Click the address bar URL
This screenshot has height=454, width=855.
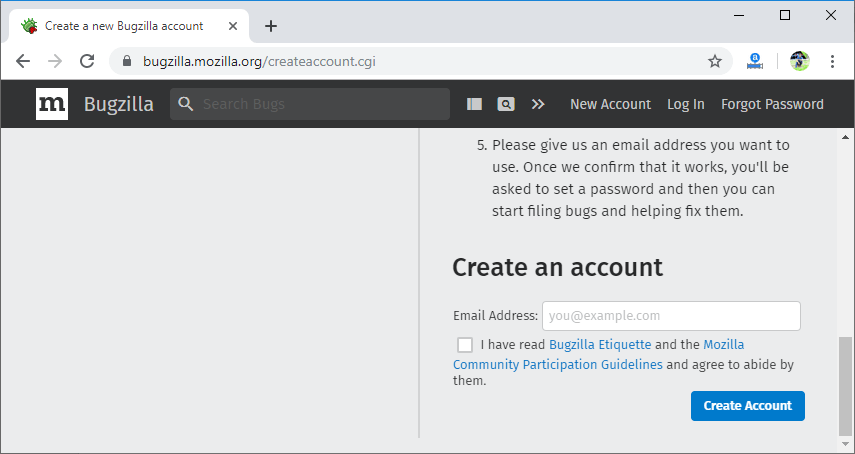pyautogui.click(x=259, y=61)
